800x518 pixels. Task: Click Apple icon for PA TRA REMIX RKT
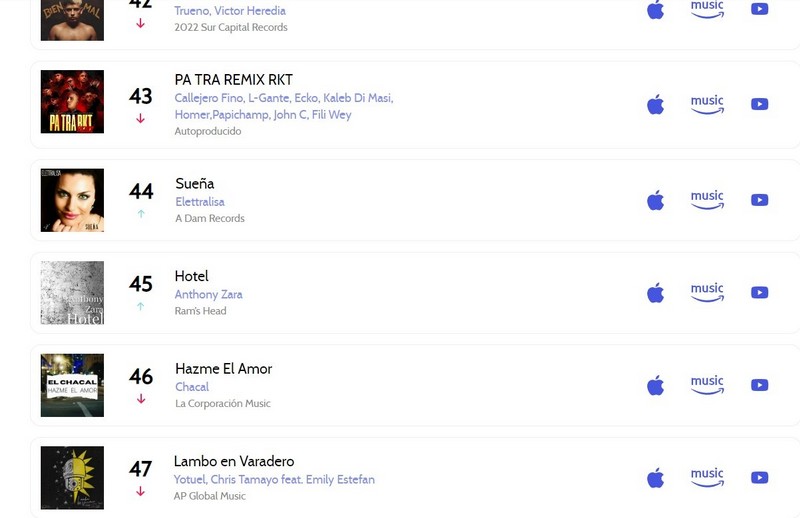(656, 104)
